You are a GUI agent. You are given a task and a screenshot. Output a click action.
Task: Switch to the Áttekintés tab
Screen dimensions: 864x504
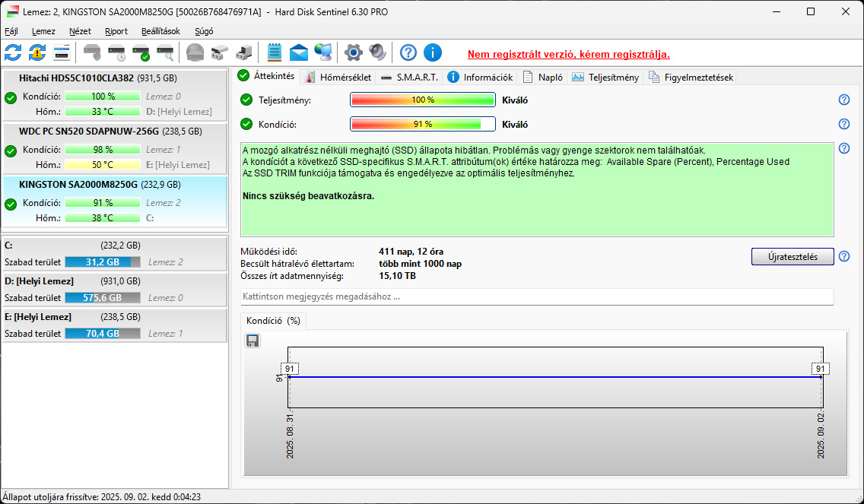click(267, 76)
